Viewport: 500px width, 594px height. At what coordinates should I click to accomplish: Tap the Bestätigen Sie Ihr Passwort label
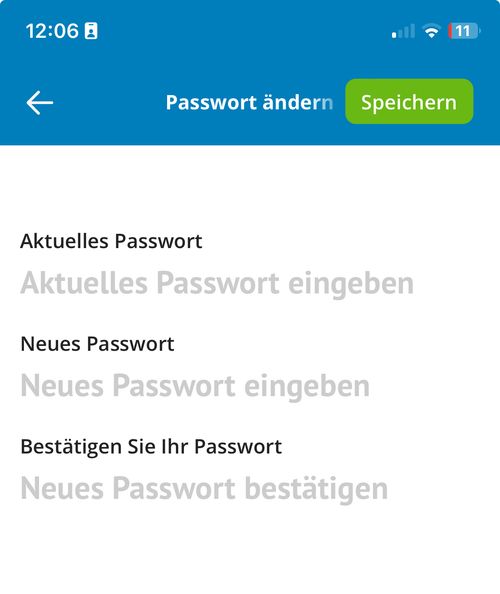click(151, 447)
